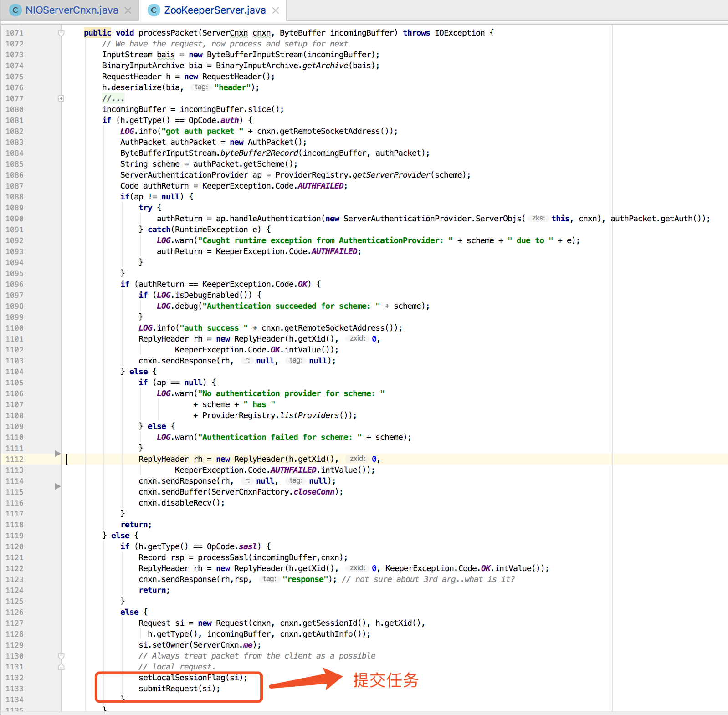This screenshot has width=728, height=715.
Task: Click 'byteBuffer2Record' call on line 1084
Action: tap(259, 153)
